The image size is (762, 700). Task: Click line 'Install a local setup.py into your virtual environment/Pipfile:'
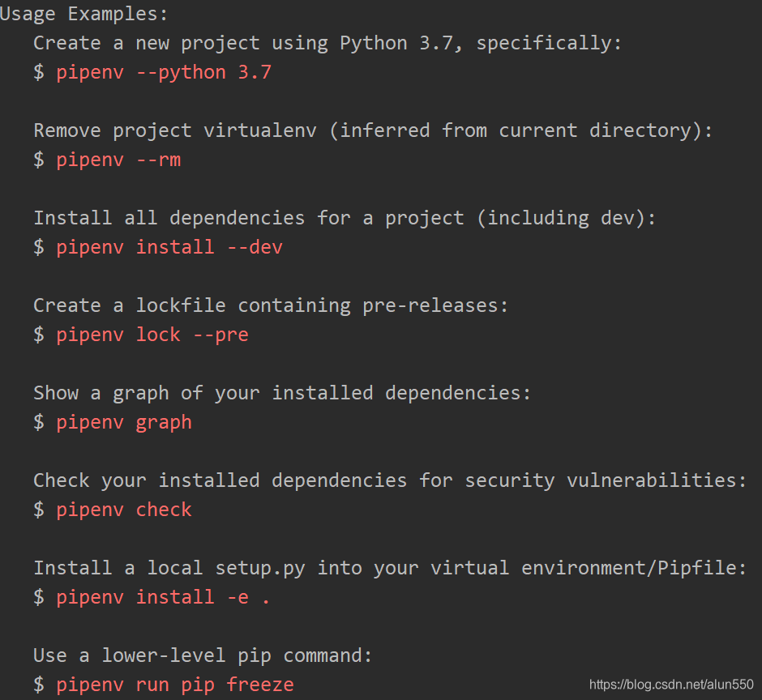coord(390,568)
